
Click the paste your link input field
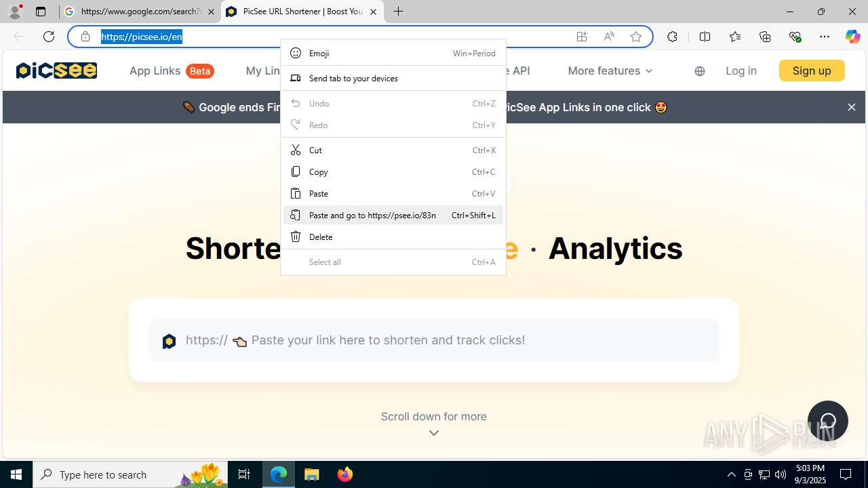[x=434, y=340]
